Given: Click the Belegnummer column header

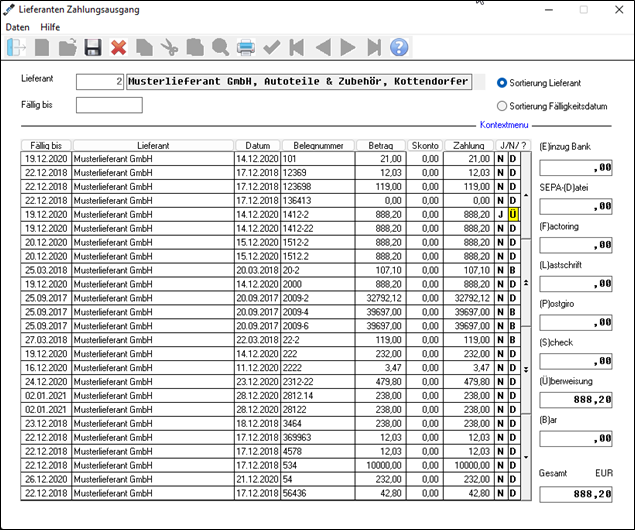Looking at the screenshot, I should [318, 145].
